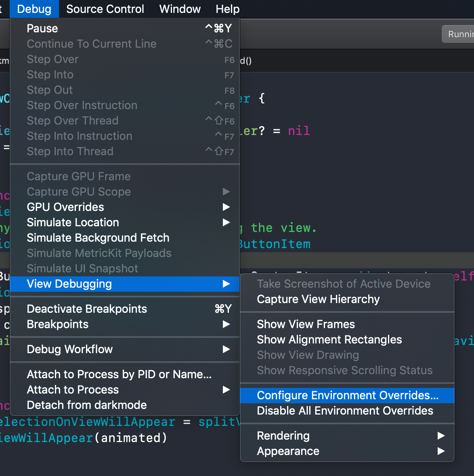474x476 pixels.
Task: Select Disable All Environment Overrides
Action: click(x=345, y=411)
